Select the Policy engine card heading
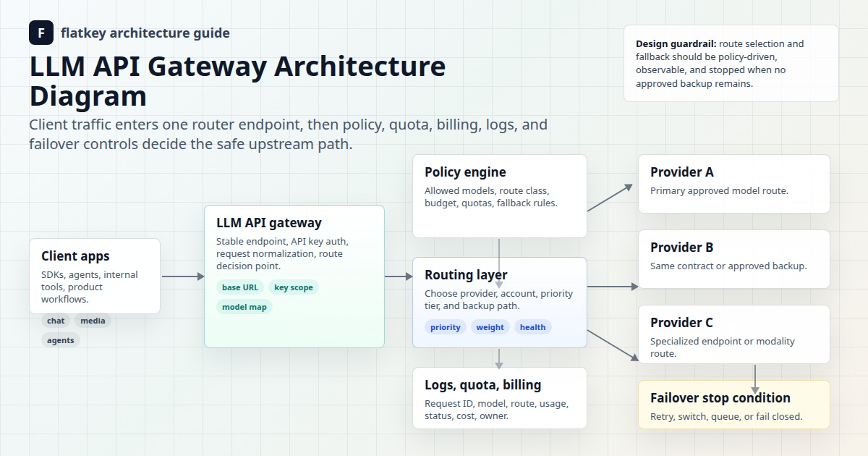Viewport: 868px width, 456px height. pos(465,172)
